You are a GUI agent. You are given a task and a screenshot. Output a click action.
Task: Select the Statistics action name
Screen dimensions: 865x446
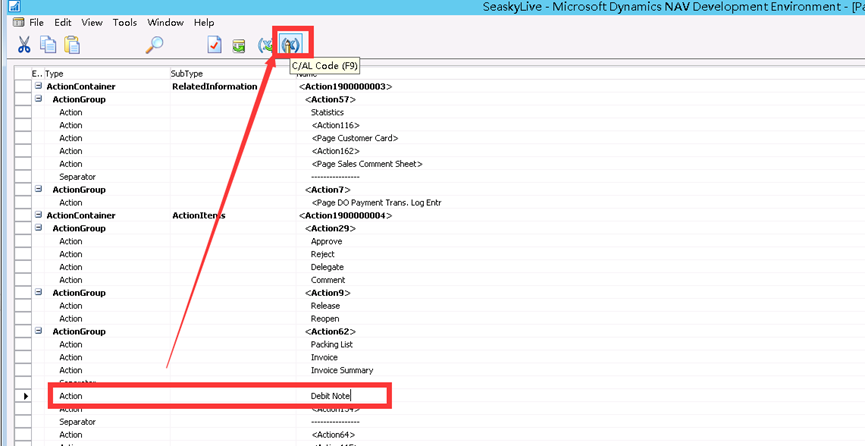pyautogui.click(x=327, y=112)
